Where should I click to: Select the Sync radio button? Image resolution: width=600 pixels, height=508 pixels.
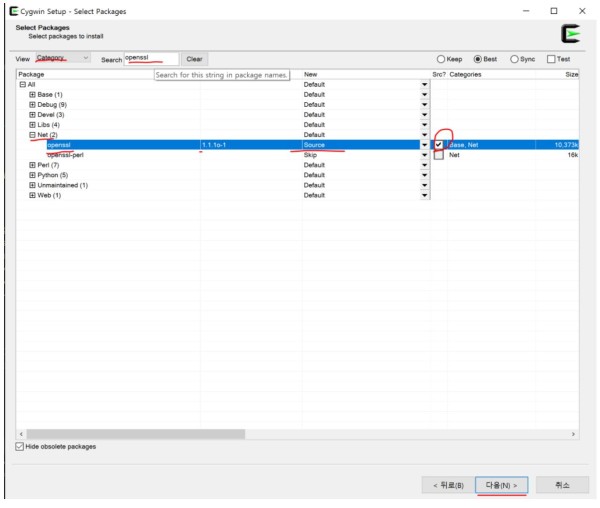click(x=514, y=59)
